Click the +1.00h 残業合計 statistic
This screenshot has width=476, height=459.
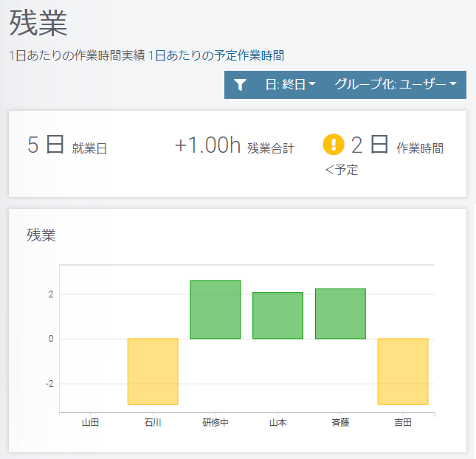pyautogui.click(x=235, y=145)
